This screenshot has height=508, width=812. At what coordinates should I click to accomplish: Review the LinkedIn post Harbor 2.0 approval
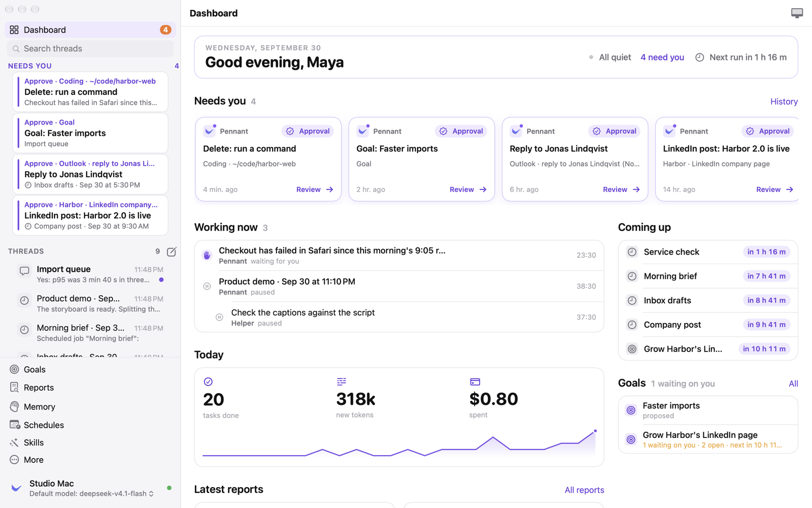click(774, 189)
